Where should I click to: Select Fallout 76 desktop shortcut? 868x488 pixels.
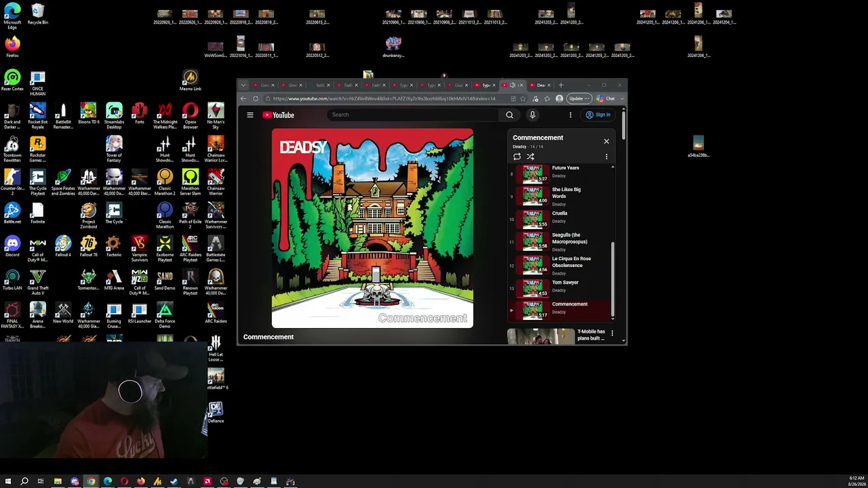[89, 246]
